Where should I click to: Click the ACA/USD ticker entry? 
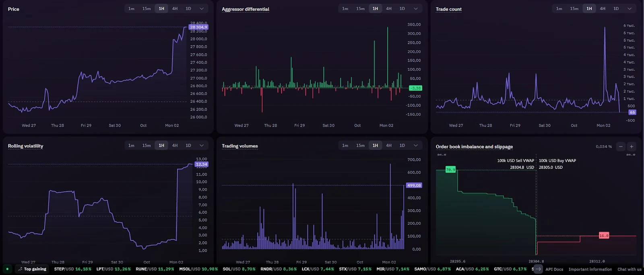(x=473, y=269)
